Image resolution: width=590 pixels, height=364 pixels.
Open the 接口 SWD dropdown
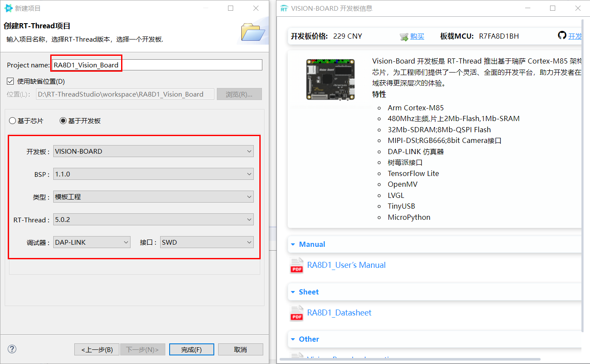point(207,242)
